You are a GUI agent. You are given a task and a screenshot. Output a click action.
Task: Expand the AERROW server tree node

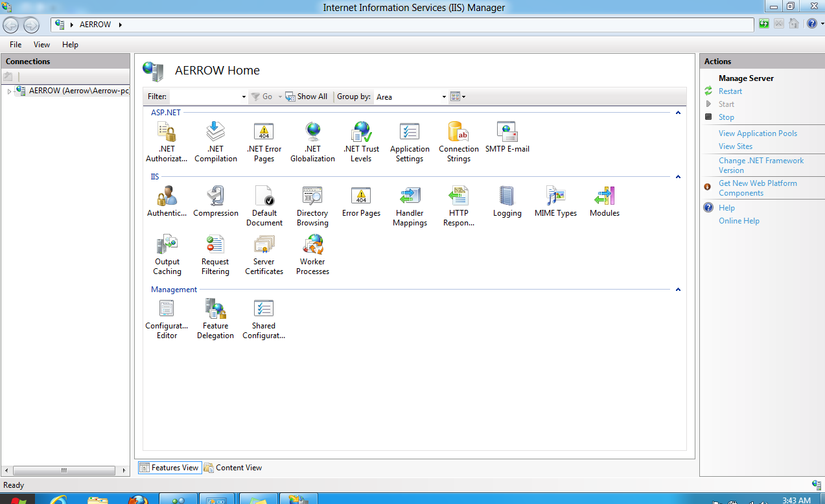(9, 91)
